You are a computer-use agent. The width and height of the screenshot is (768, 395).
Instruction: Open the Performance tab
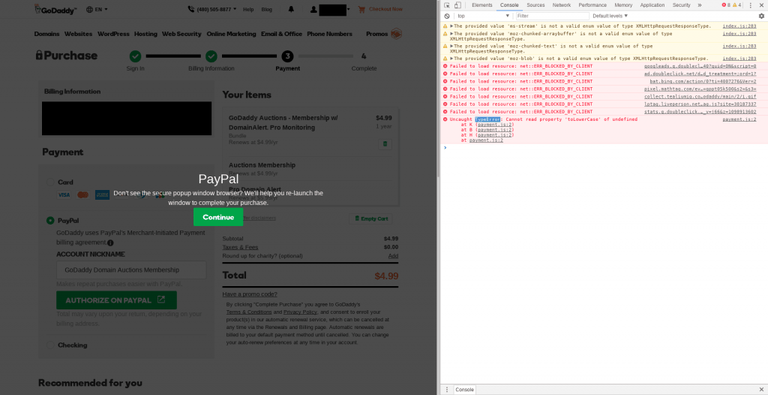tap(592, 5)
